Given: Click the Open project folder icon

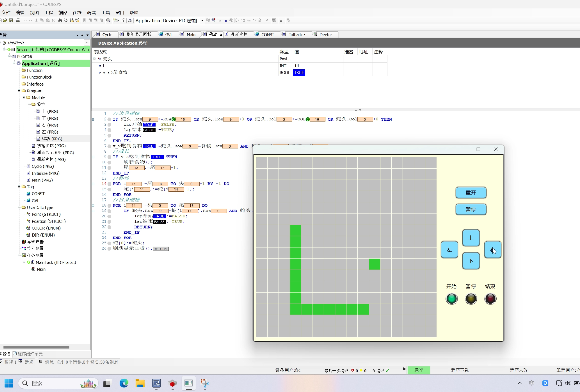Looking at the screenshot, I should 5,20.
